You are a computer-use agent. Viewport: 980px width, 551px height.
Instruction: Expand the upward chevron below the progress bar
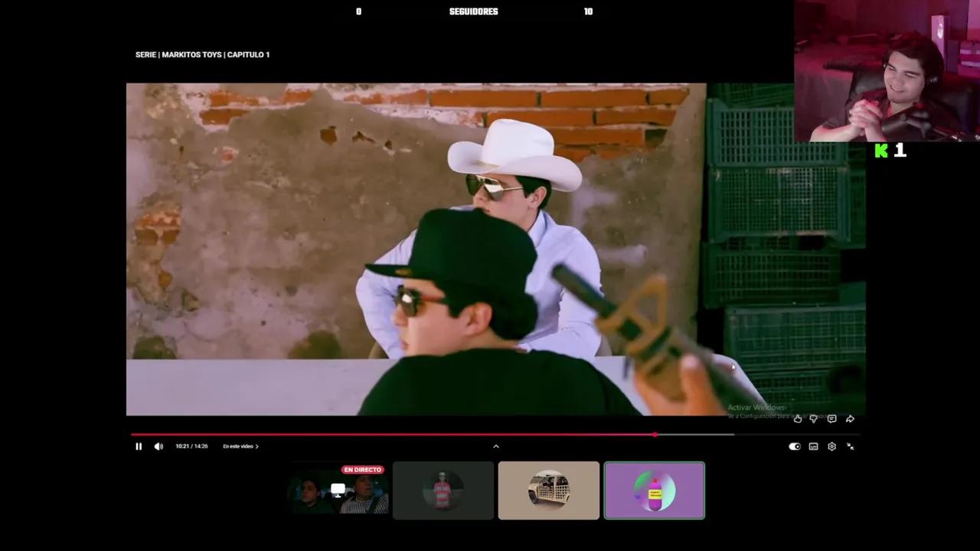tap(495, 446)
